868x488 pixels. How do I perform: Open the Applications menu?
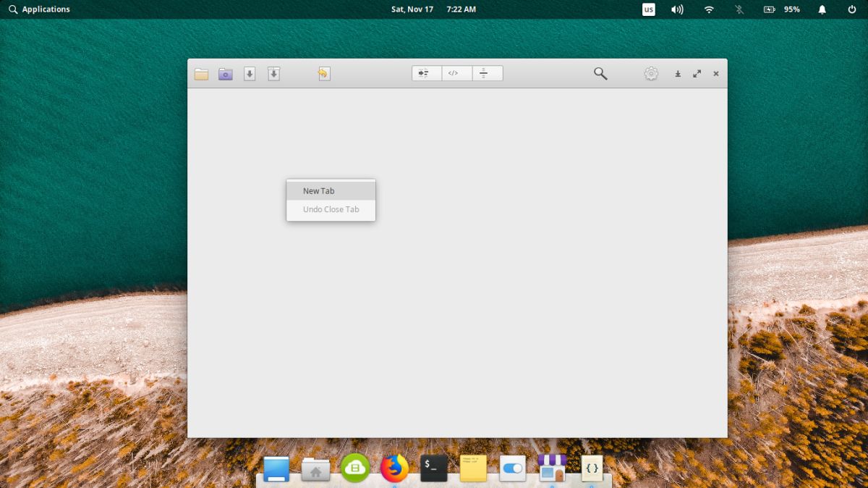pos(39,9)
